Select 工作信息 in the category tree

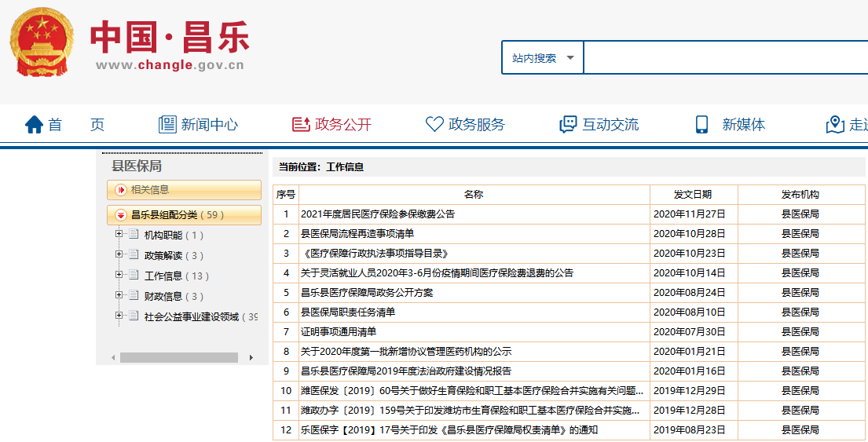(x=163, y=276)
